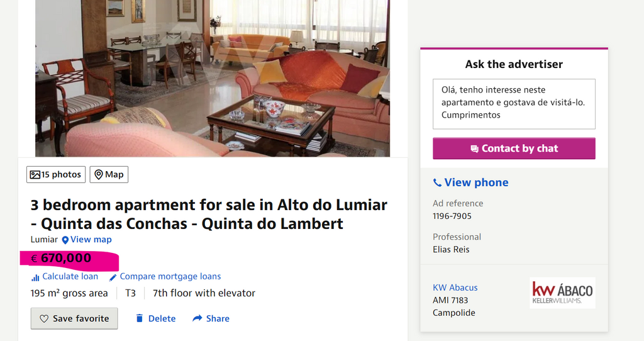The height and width of the screenshot is (341, 644).
Task: Open the KW Abacus agency link
Action: tap(455, 288)
